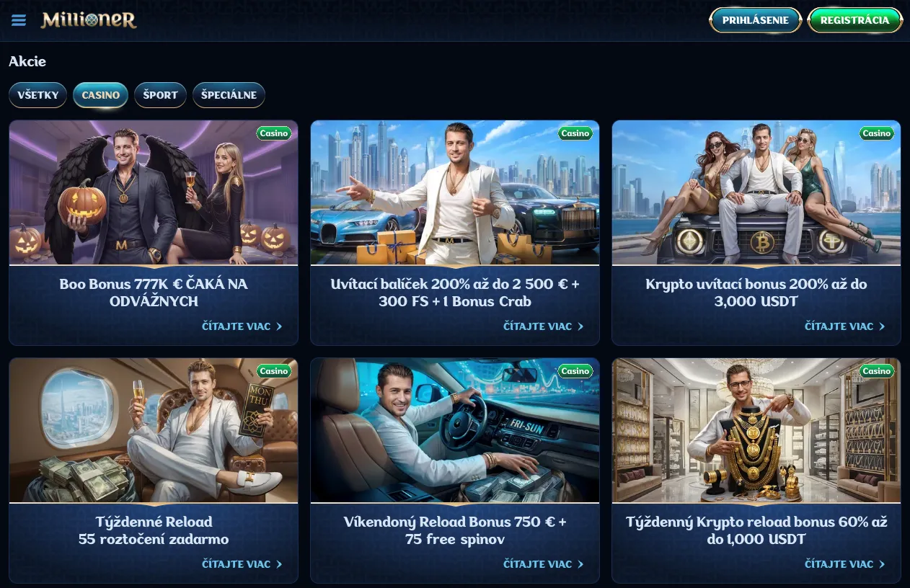Click chevron arrow on Boo Bonus card

[279, 326]
